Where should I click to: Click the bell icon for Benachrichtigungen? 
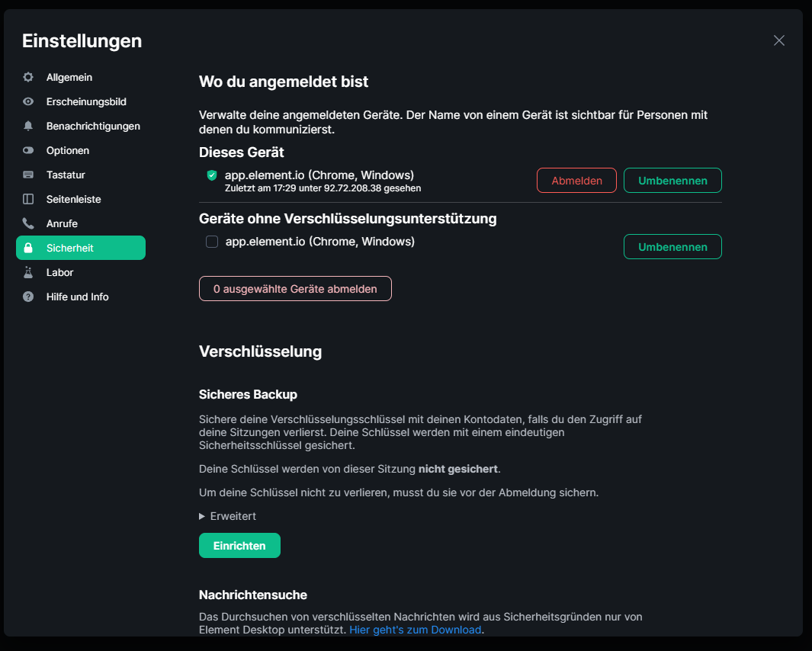click(28, 126)
